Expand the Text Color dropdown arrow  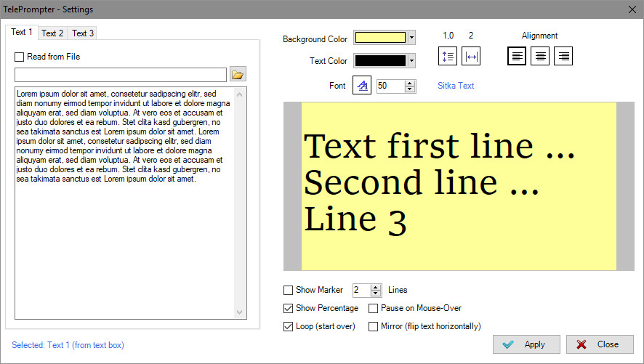411,61
